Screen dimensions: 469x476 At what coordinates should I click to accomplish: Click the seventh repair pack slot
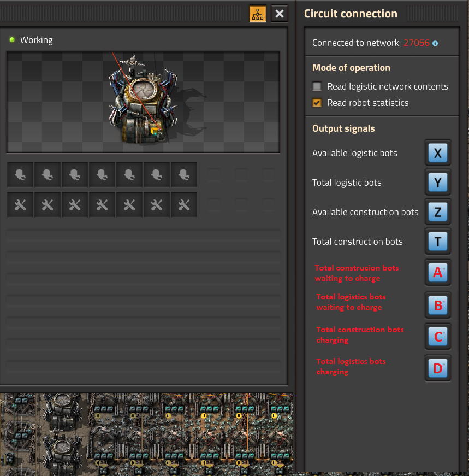pyautogui.click(x=184, y=205)
